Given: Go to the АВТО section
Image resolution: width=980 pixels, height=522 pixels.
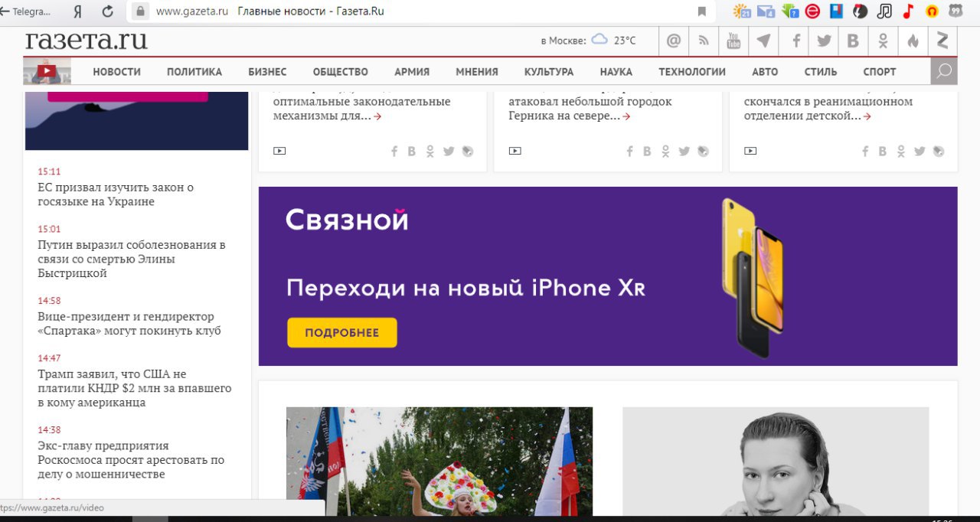Looking at the screenshot, I should coord(765,72).
